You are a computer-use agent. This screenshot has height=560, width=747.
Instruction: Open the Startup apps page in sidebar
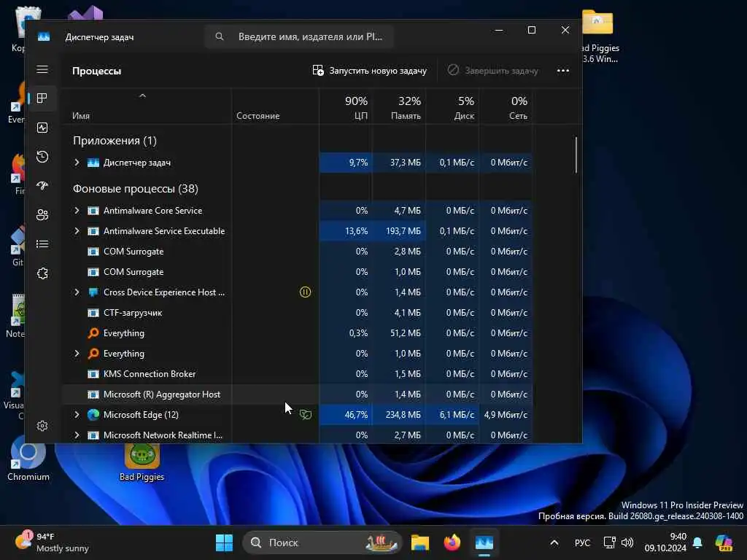point(42,186)
